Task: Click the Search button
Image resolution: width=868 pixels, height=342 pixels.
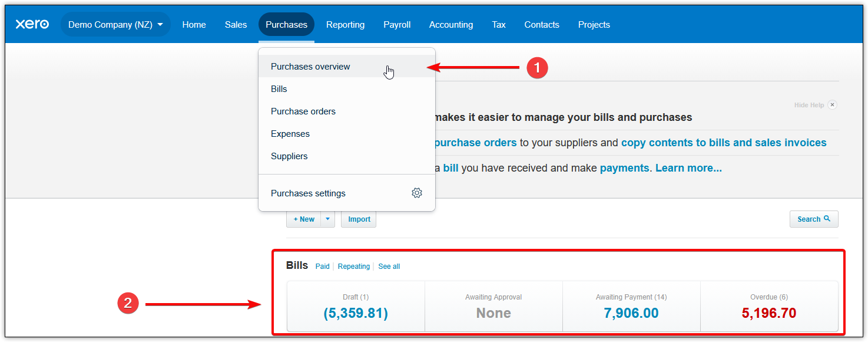Action: click(814, 219)
